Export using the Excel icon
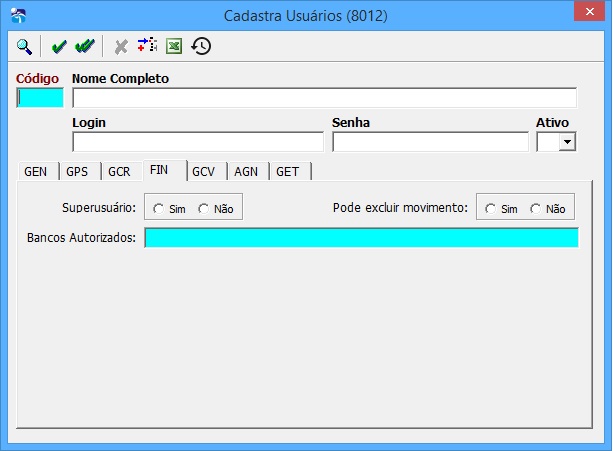 174,46
